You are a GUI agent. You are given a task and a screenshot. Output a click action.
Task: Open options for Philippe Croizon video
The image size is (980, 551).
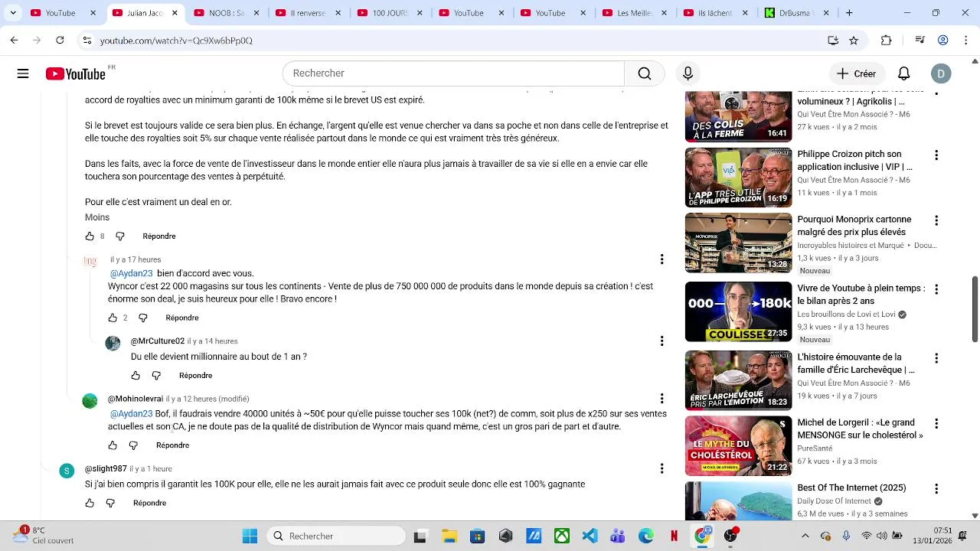[x=936, y=155]
